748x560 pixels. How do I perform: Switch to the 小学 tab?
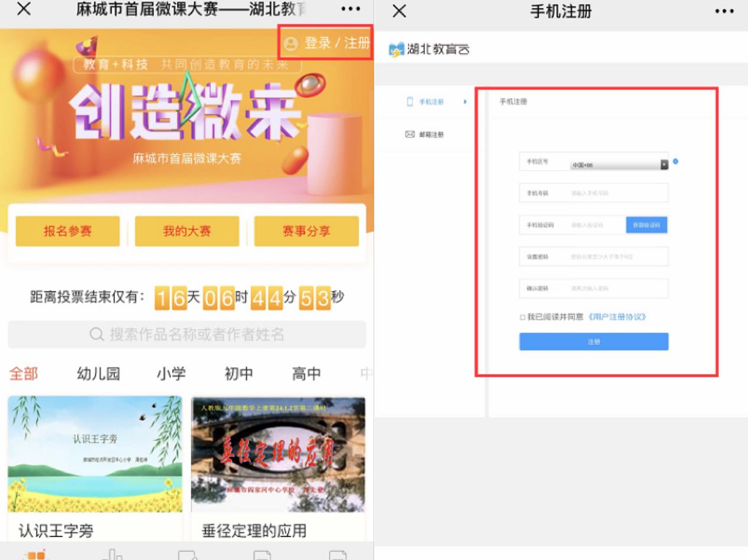171,374
